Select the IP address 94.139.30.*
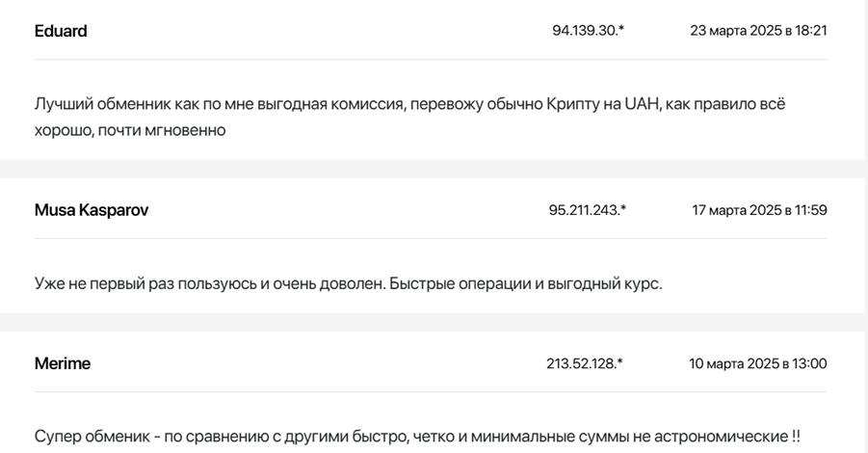868x453 pixels. 588,31
